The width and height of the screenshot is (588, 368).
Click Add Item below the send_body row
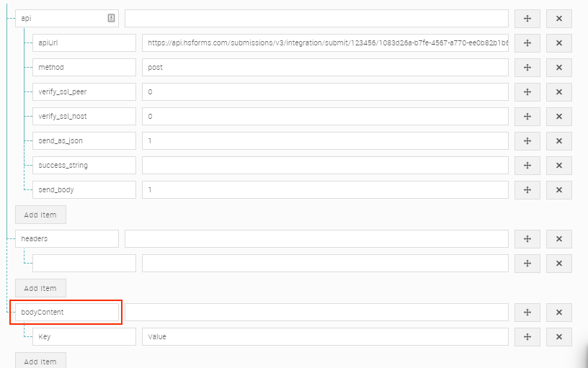click(40, 215)
